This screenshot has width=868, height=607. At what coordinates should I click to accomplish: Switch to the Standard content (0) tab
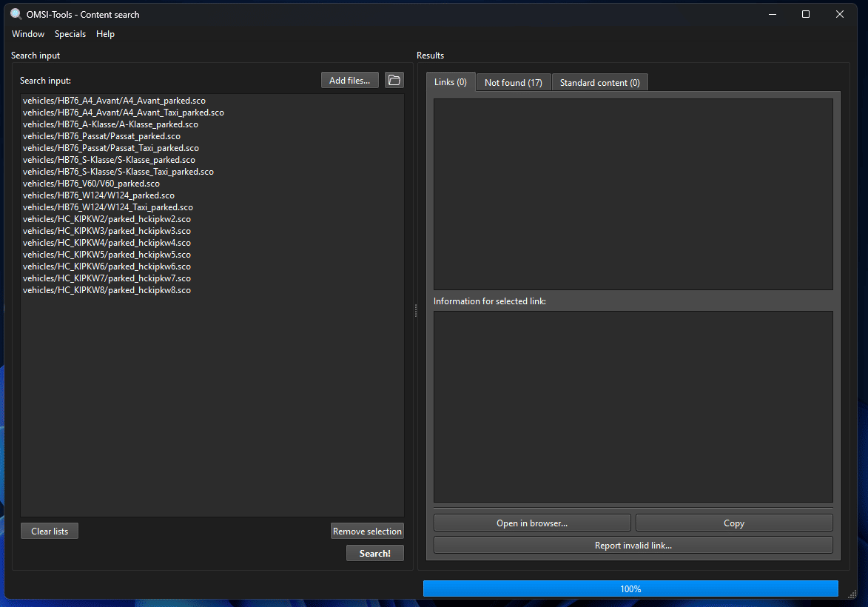pyautogui.click(x=599, y=82)
